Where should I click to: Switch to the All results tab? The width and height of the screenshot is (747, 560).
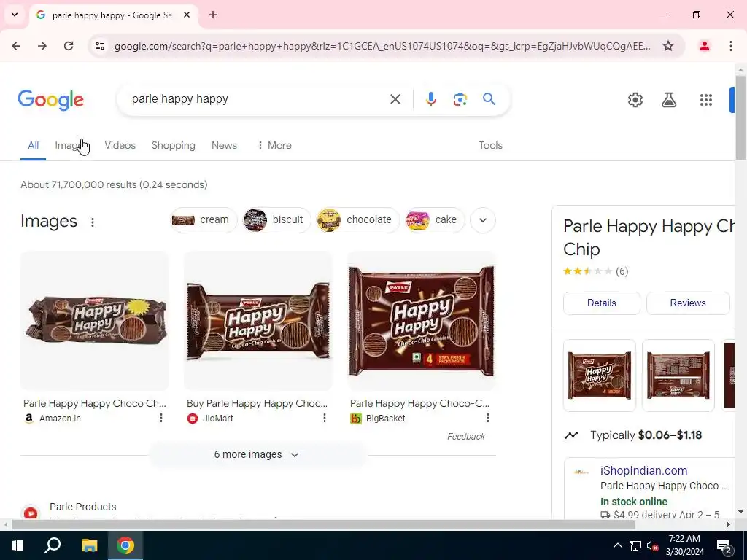(33, 145)
